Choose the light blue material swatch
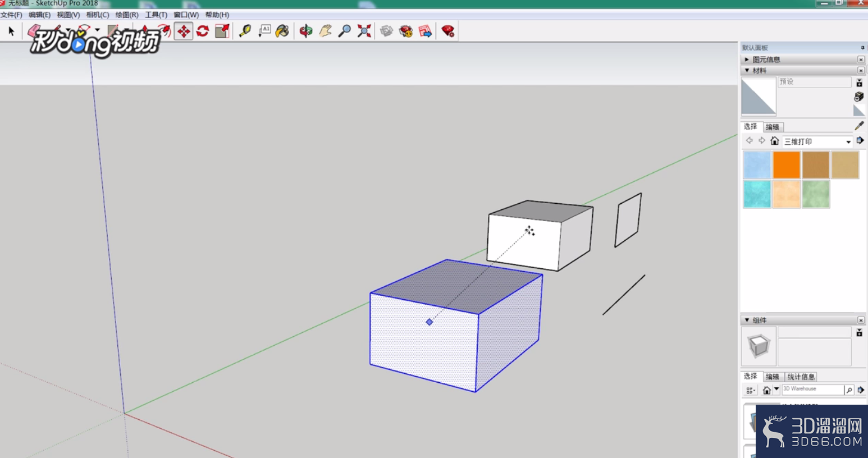 point(757,164)
